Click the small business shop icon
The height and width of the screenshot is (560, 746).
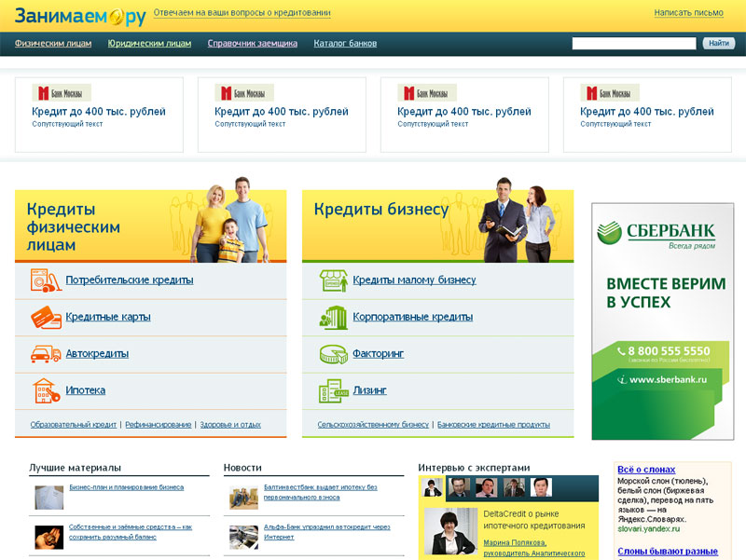333,280
